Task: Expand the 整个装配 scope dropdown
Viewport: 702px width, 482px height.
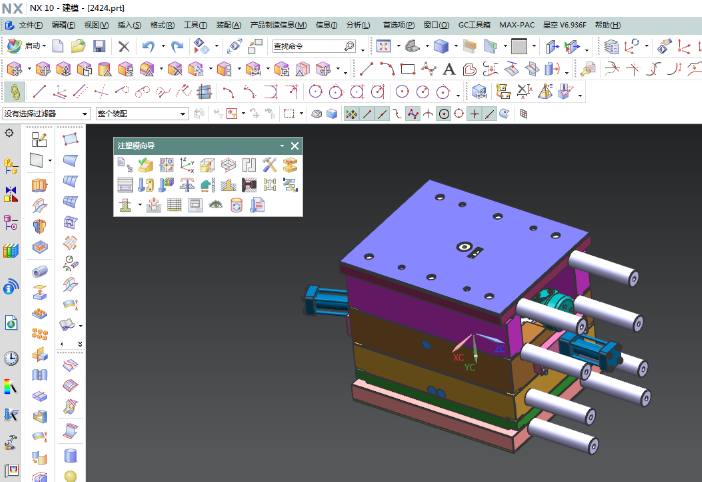Action: tap(141, 114)
